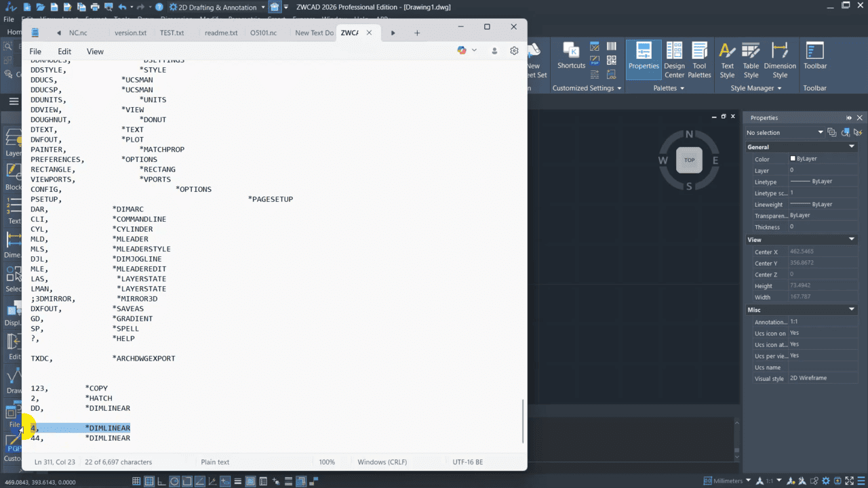Switch to the readme.txt tab
868x488 pixels.
pyautogui.click(x=221, y=33)
